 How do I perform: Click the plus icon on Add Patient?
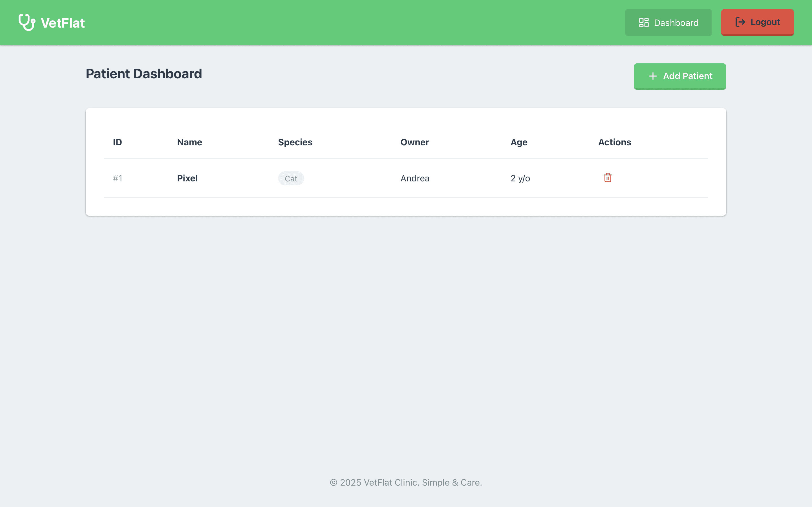point(653,76)
